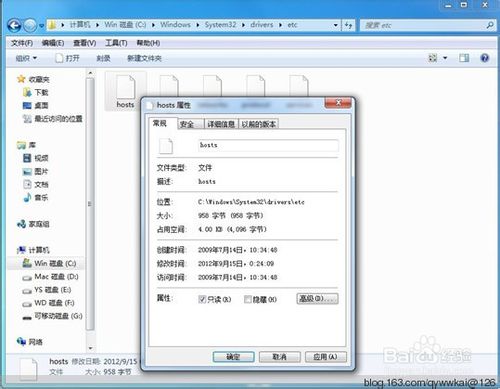Click the navigation pane scrollbar
Image resolution: width=500 pixels, height=389 pixels.
tap(90, 204)
